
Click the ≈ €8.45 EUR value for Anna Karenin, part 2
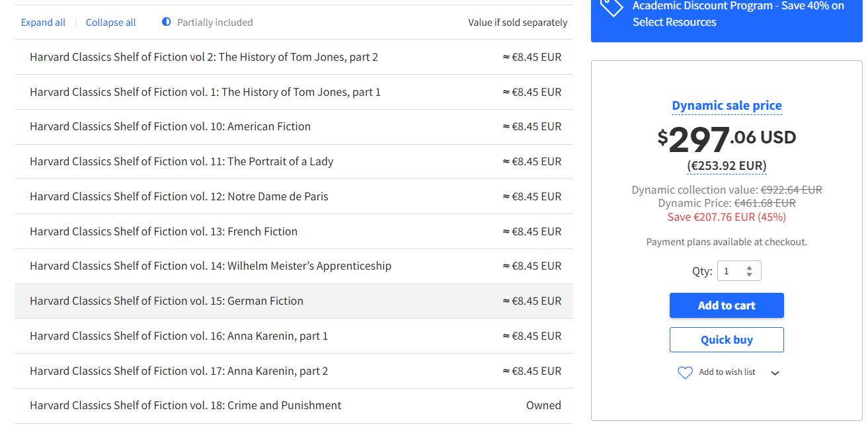tap(532, 371)
